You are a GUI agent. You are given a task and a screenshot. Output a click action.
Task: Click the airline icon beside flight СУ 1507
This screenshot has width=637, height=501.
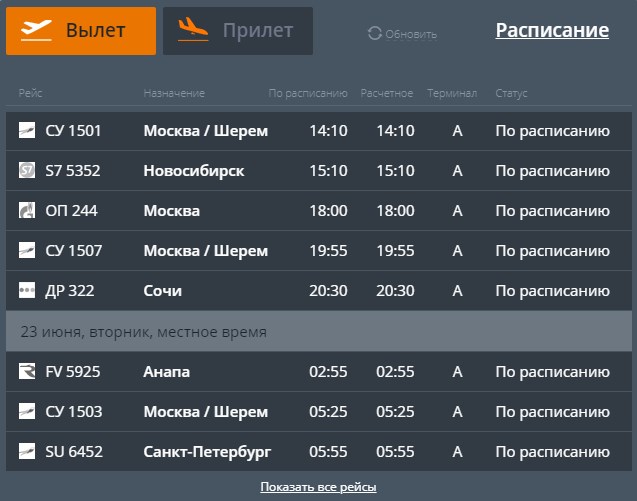pyautogui.click(x=27, y=251)
